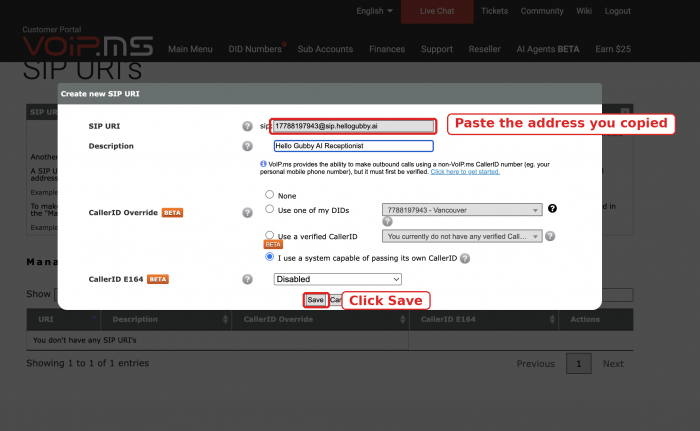Sort table by URI column
700x431 pixels.
[x=63, y=319]
